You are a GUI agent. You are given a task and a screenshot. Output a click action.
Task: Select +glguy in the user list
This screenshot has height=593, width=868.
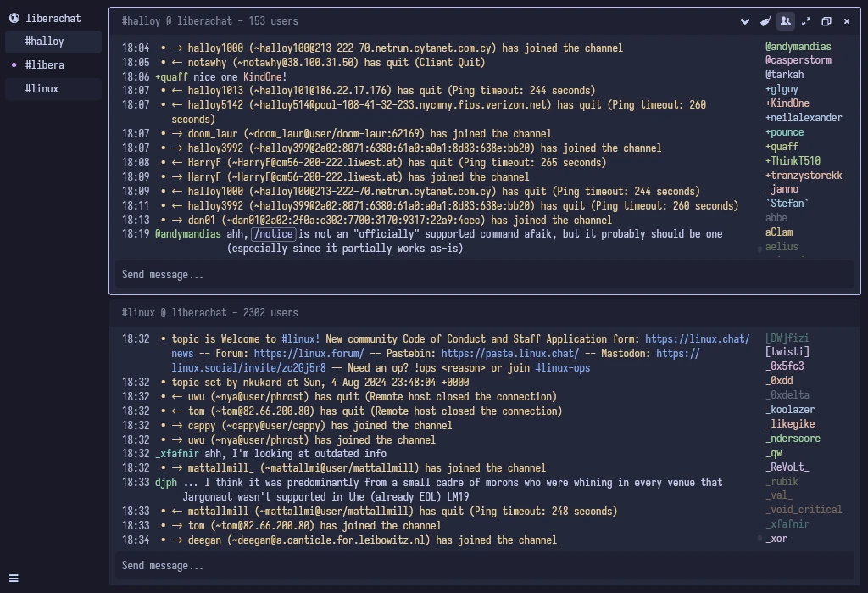pyautogui.click(x=782, y=89)
